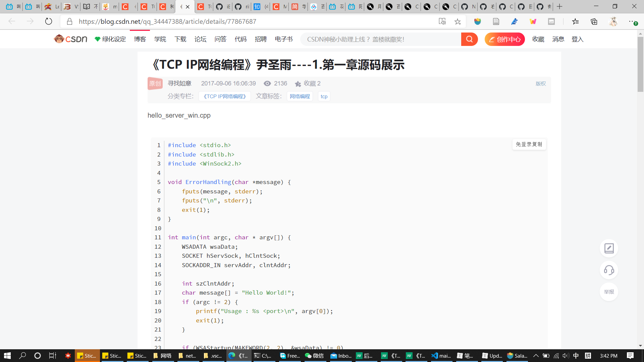
Task: Open the floating write-blog pencil icon
Action: [609, 248]
